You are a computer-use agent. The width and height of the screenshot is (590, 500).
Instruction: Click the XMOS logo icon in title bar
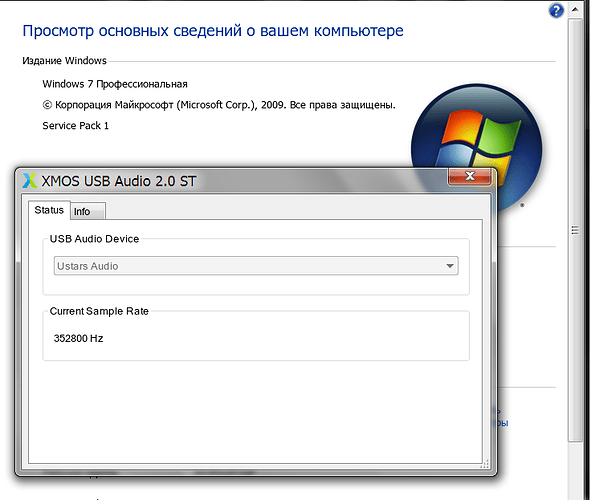pyautogui.click(x=29, y=181)
